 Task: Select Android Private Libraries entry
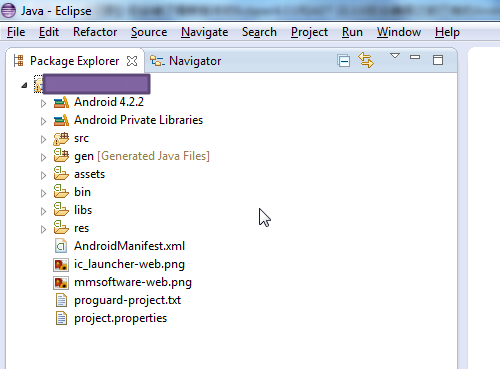coord(138,120)
